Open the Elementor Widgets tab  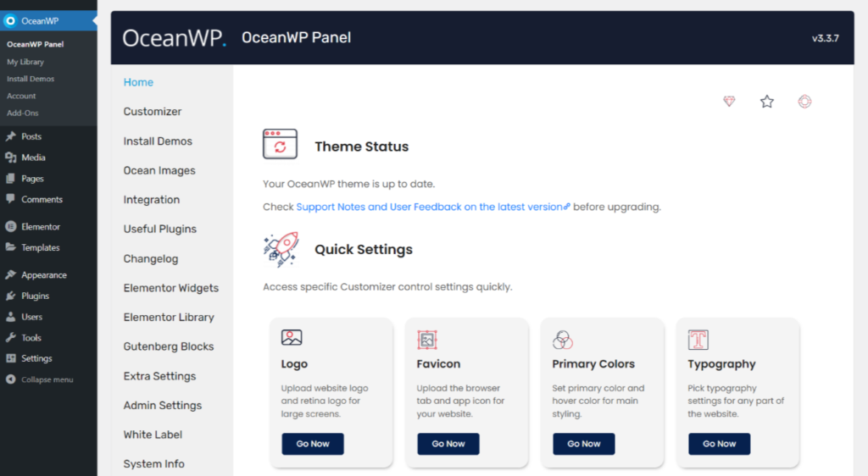tap(171, 288)
